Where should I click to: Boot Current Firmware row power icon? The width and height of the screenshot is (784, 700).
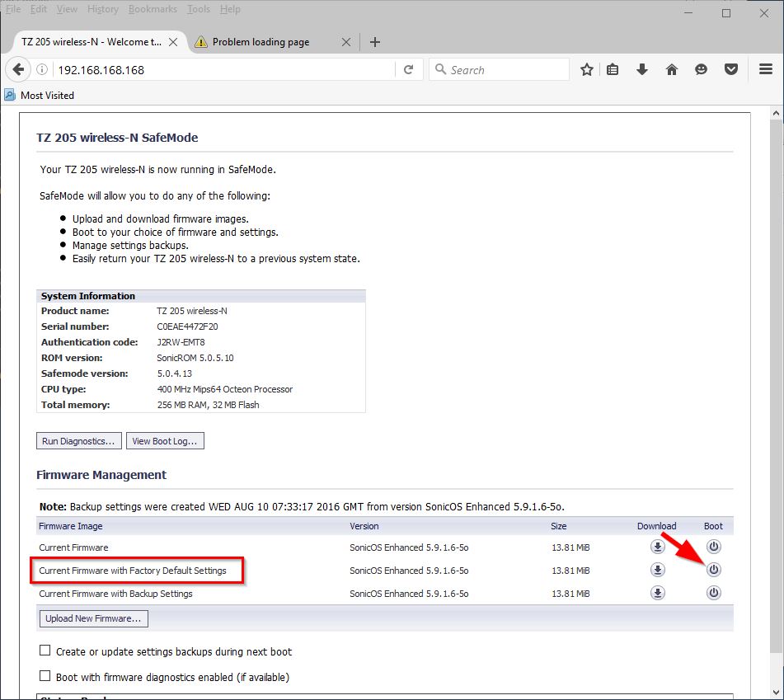[x=713, y=547]
